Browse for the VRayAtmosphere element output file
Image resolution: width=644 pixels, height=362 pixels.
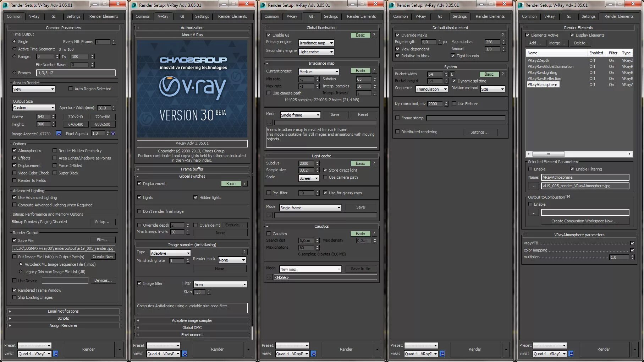click(533, 186)
